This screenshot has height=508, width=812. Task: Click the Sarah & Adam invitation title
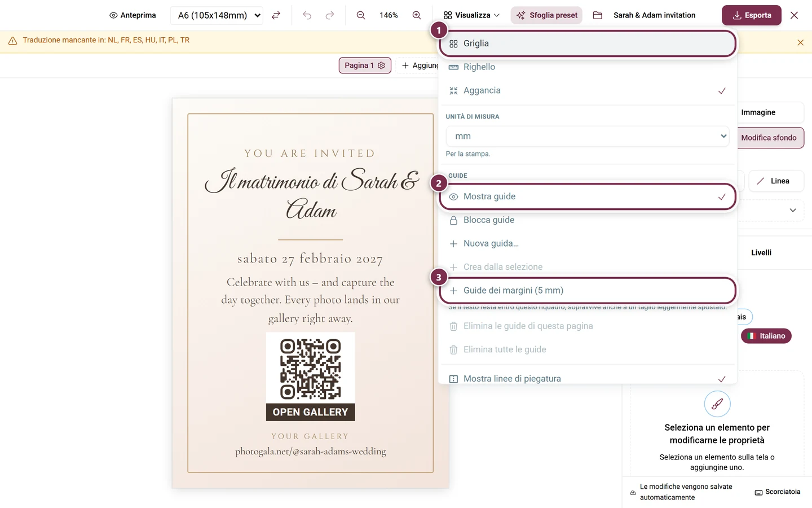[x=654, y=15]
